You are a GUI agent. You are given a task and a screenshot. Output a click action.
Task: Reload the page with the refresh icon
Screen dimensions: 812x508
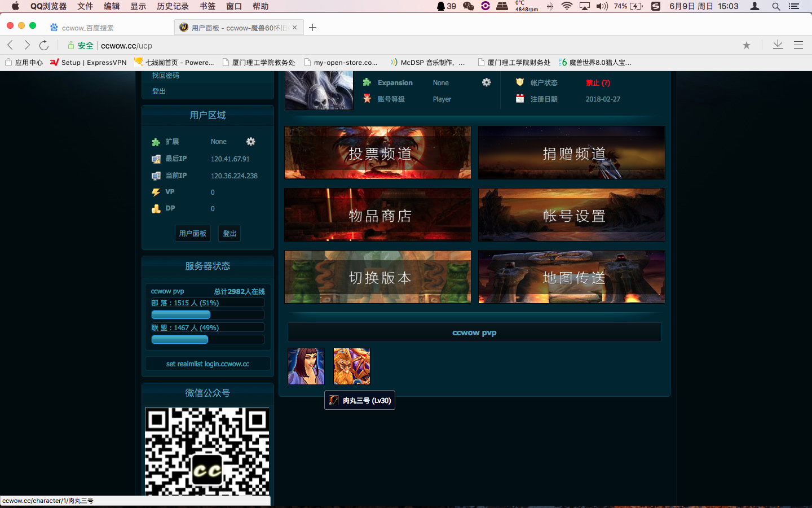coord(44,45)
